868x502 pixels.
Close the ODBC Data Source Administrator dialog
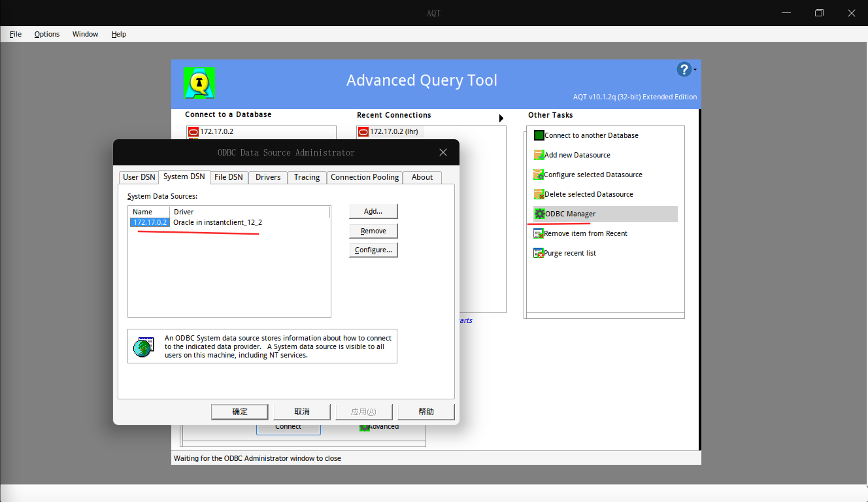(x=443, y=152)
